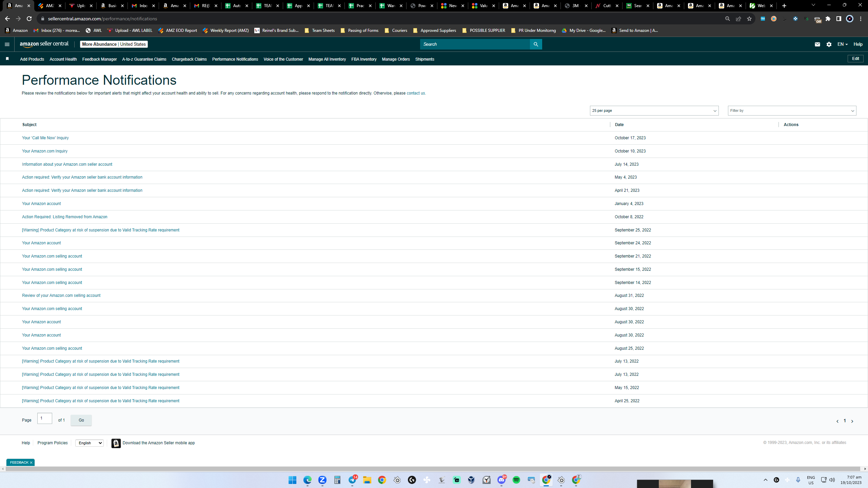868x488 pixels.
Task: Open the Chrome tab search chevron
Action: pyautogui.click(x=813, y=5)
